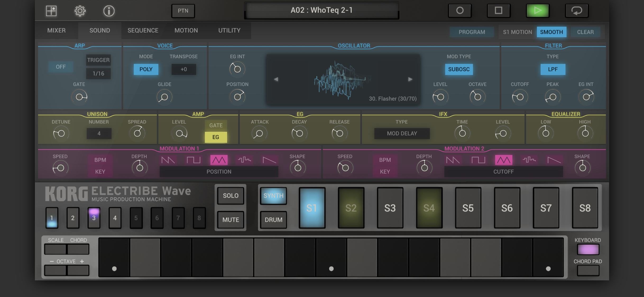Toggle Modulation 2 KEY sync
644x297 pixels.
(x=385, y=172)
